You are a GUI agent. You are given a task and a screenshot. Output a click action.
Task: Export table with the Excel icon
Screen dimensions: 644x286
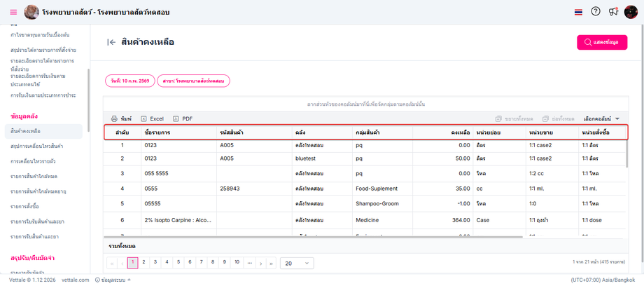[143, 119]
